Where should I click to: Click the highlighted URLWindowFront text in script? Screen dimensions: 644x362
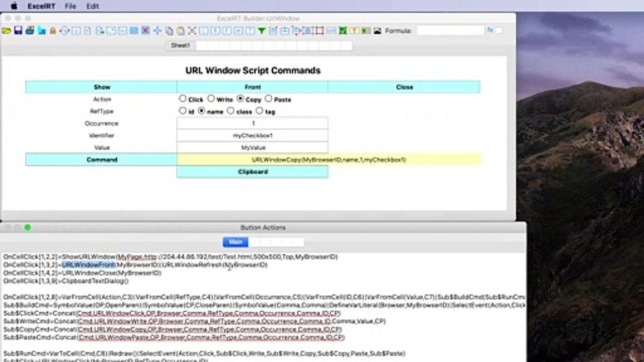pos(89,265)
